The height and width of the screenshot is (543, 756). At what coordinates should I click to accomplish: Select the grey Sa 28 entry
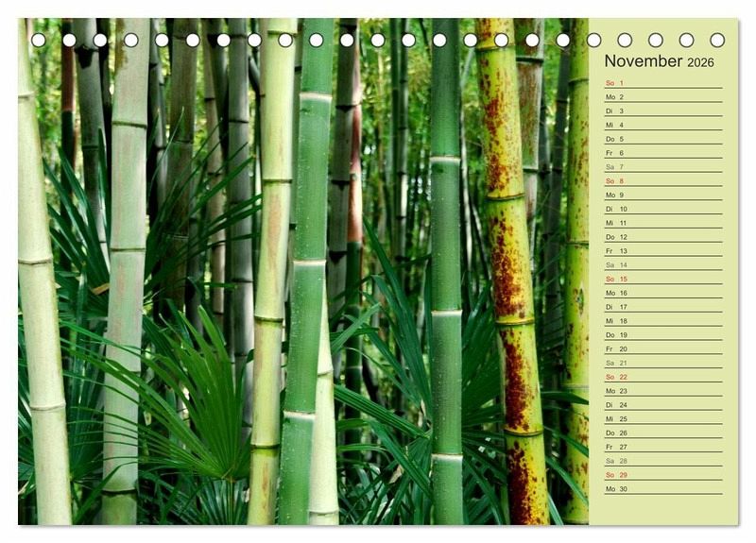coord(661,461)
